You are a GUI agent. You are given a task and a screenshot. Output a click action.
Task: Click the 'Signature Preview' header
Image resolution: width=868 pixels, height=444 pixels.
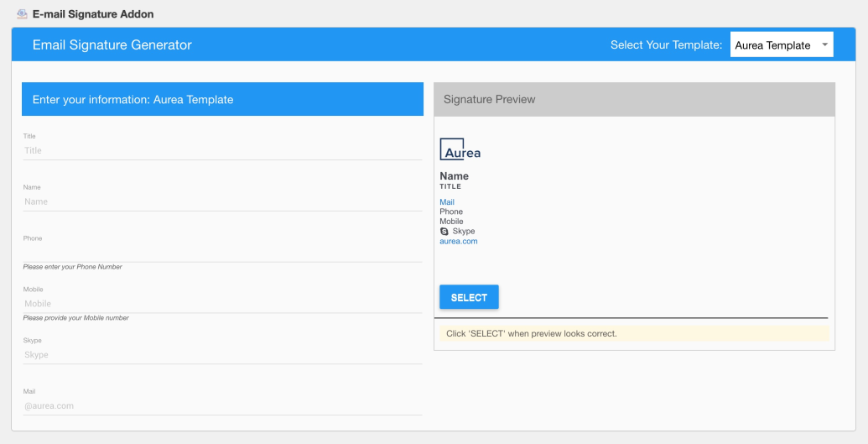(x=634, y=99)
